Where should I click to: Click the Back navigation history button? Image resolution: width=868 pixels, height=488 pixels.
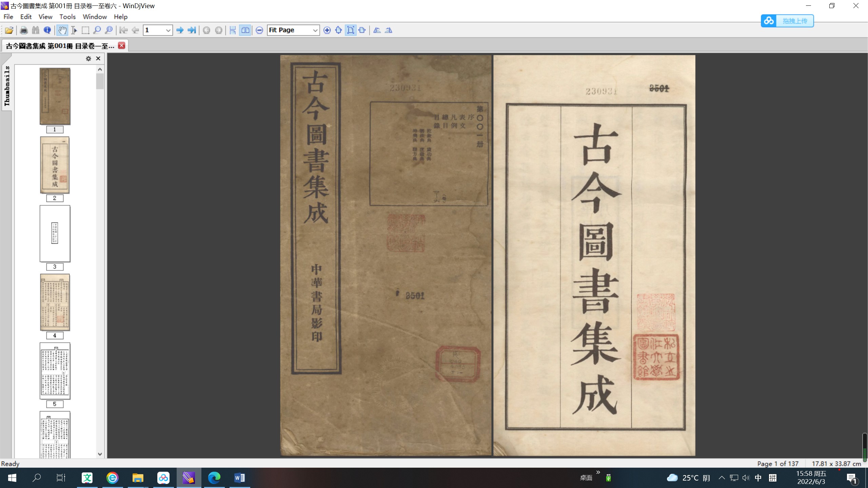coord(206,30)
